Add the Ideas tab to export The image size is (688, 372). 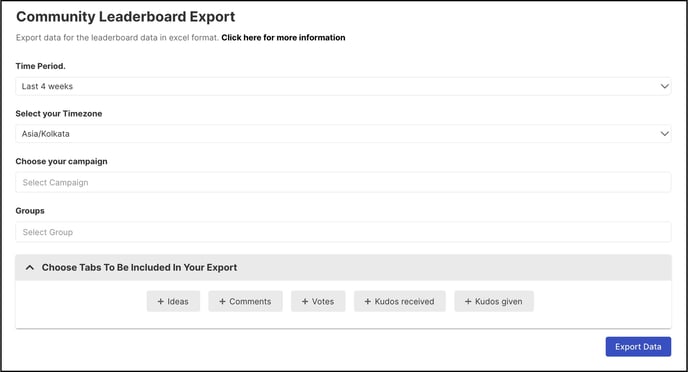pos(173,301)
